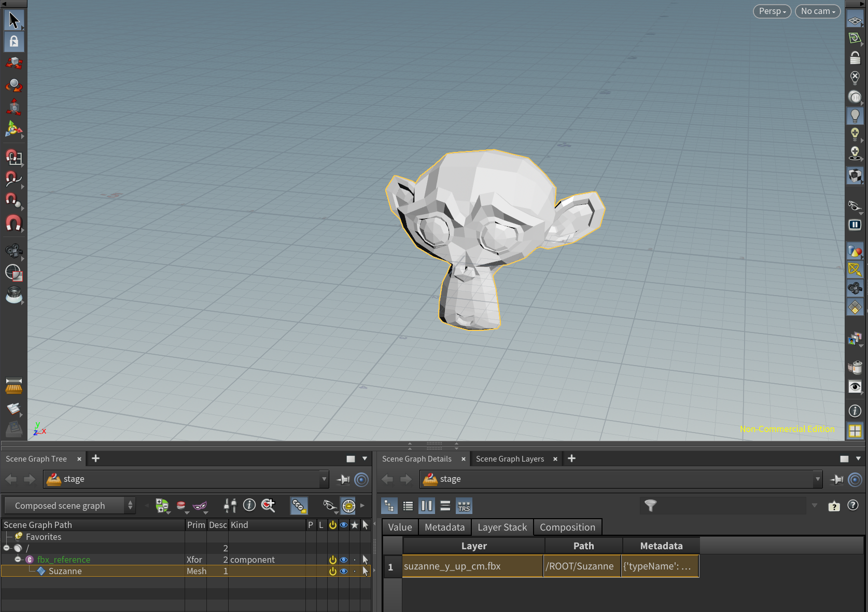Click the list view mode icon in Details toolbar
The width and height of the screenshot is (868, 612).
[408, 506]
